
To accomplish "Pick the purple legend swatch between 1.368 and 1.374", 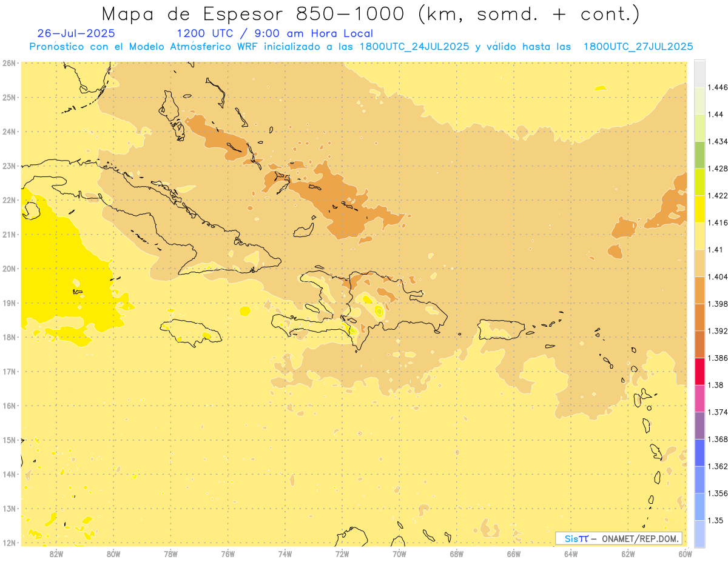I will (x=699, y=426).
